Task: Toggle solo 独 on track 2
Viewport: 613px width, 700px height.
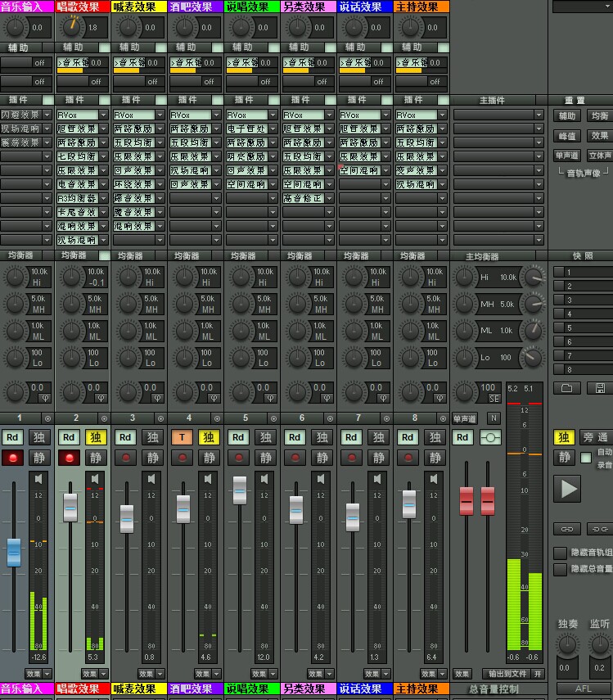Action: [96, 437]
